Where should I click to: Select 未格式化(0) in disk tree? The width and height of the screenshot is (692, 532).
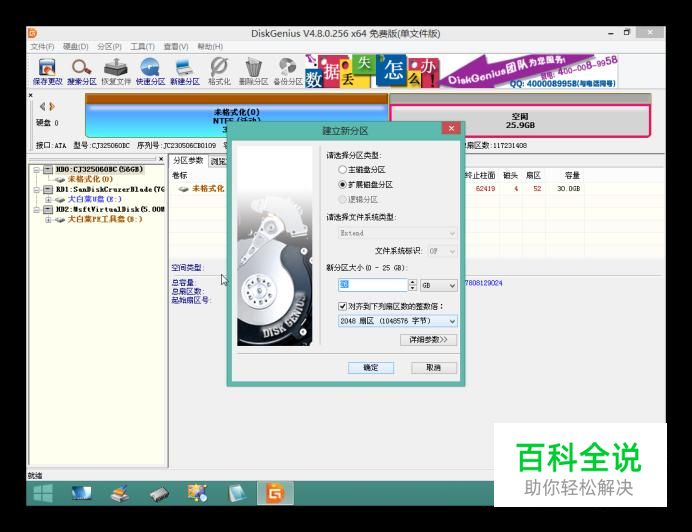click(90, 179)
